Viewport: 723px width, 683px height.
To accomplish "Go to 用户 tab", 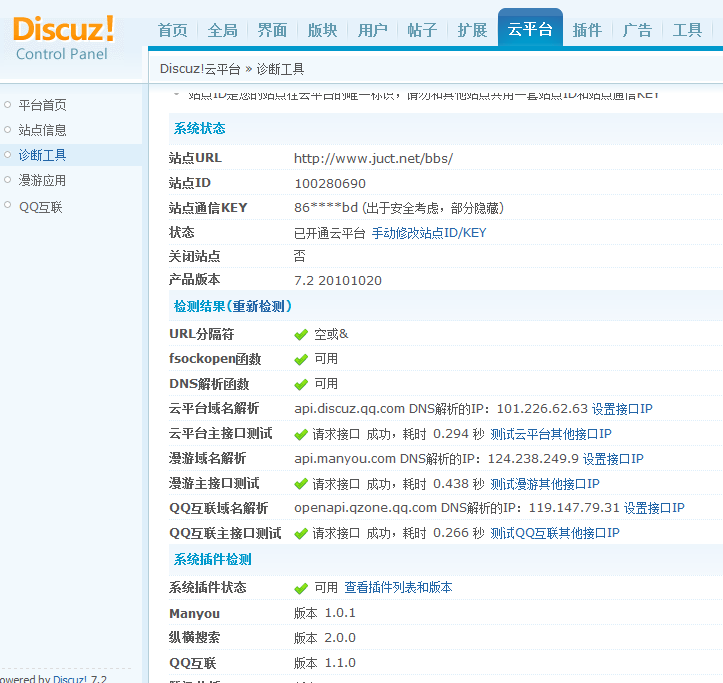I will click(x=372, y=30).
